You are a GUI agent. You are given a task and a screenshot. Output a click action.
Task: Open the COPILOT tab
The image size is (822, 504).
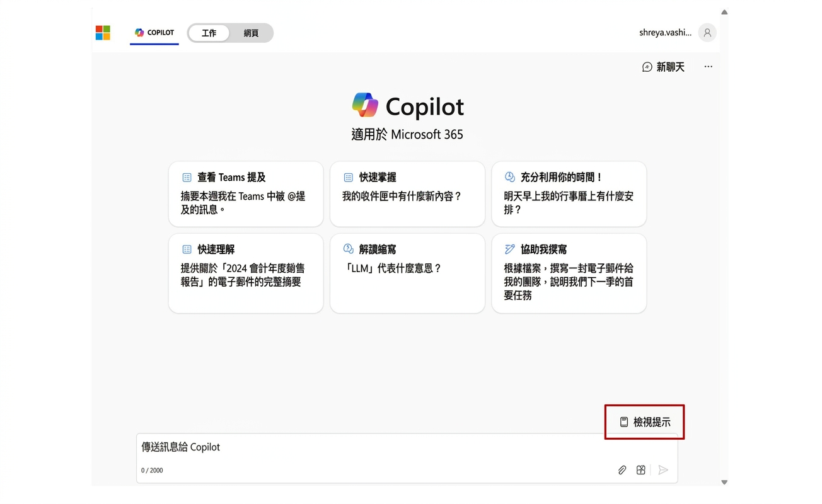154,33
